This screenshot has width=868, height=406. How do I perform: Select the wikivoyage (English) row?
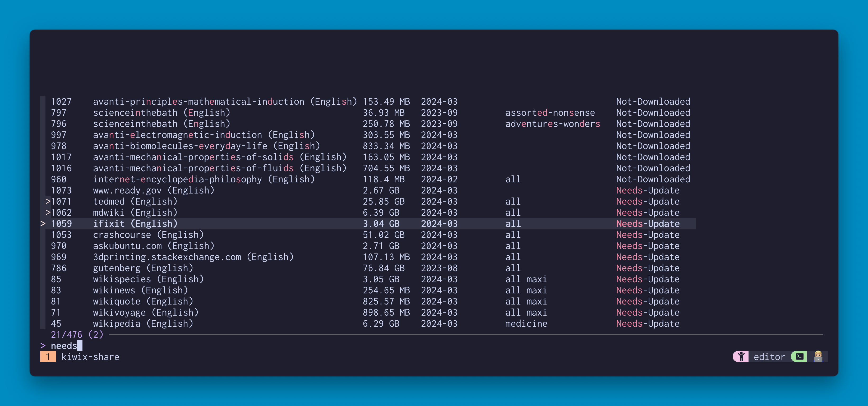click(x=368, y=313)
